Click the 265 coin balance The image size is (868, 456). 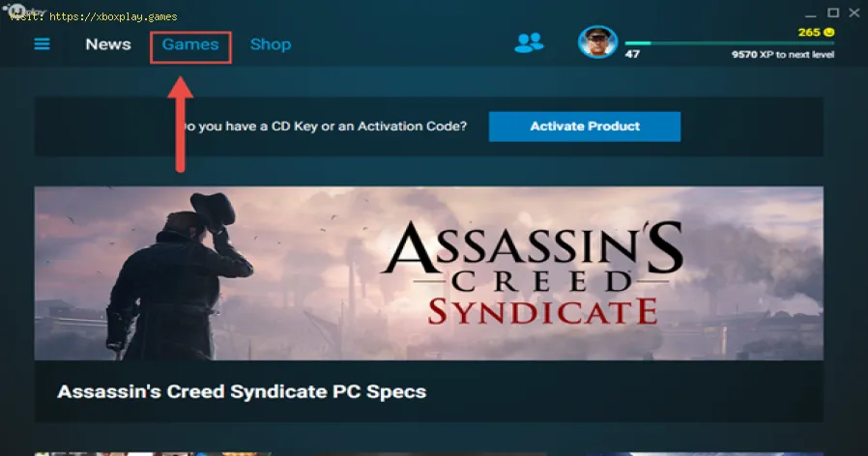pos(809,32)
